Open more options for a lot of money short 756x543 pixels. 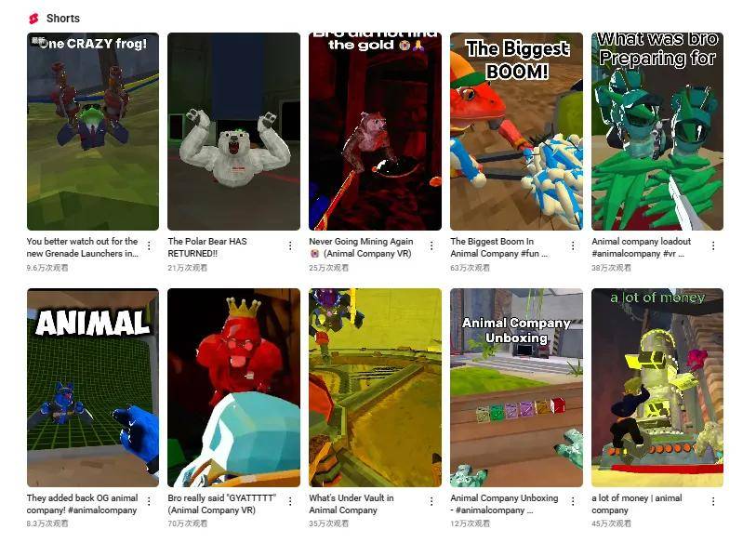pyautogui.click(x=713, y=501)
